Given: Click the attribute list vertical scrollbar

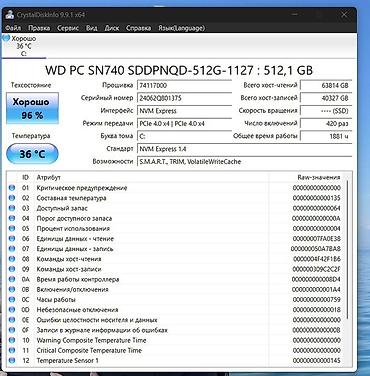Looking at the screenshot, I should tap(348, 250).
